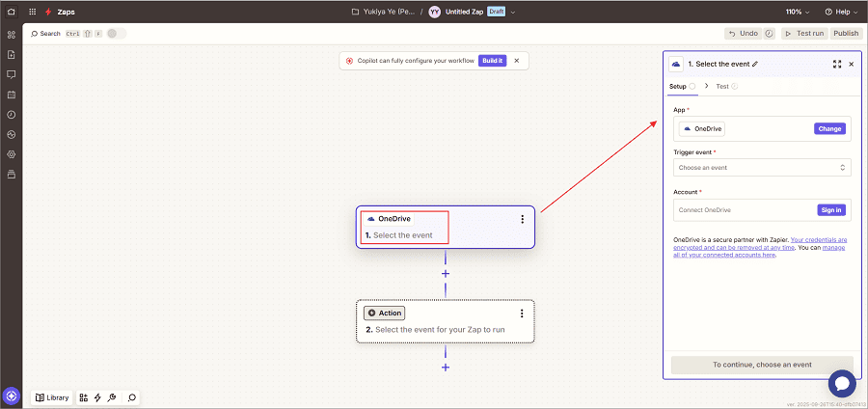Click the Untitled Zap title

[465, 12]
